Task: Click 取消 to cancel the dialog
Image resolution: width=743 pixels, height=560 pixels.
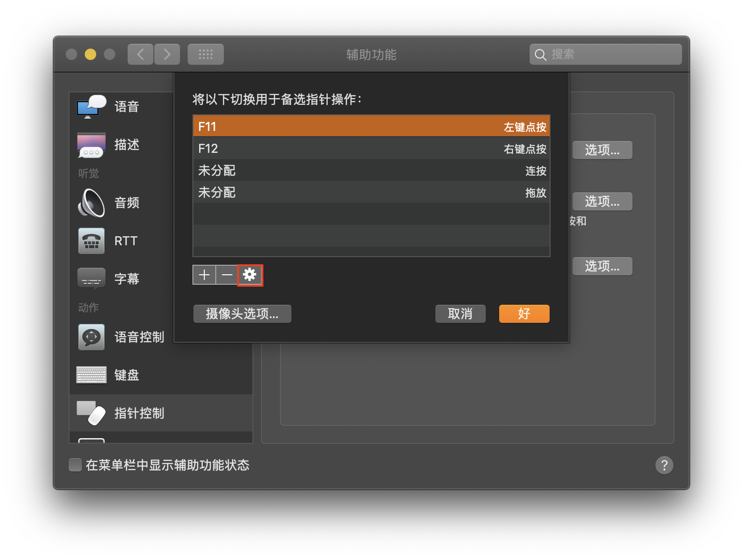Action: [460, 314]
